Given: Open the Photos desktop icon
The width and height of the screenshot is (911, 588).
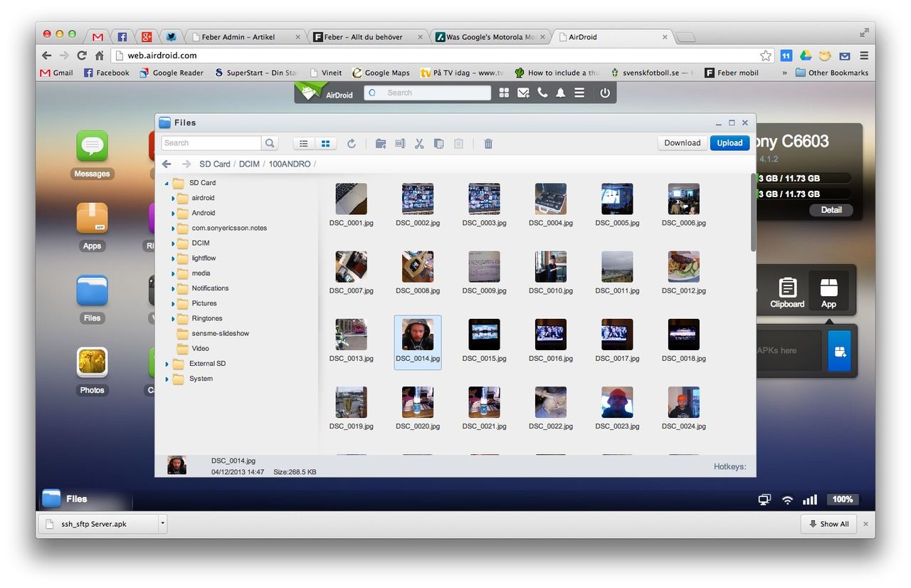Looking at the screenshot, I should point(93,363).
